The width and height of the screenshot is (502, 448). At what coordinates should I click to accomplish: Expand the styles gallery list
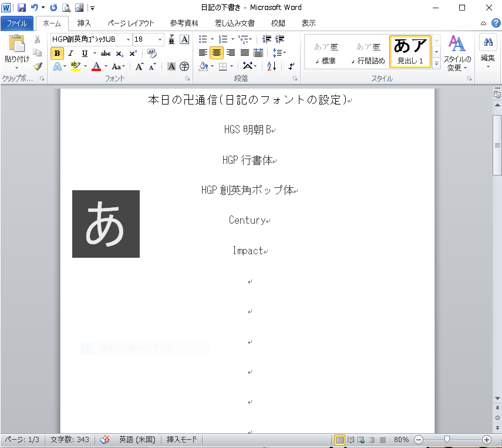[436, 63]
